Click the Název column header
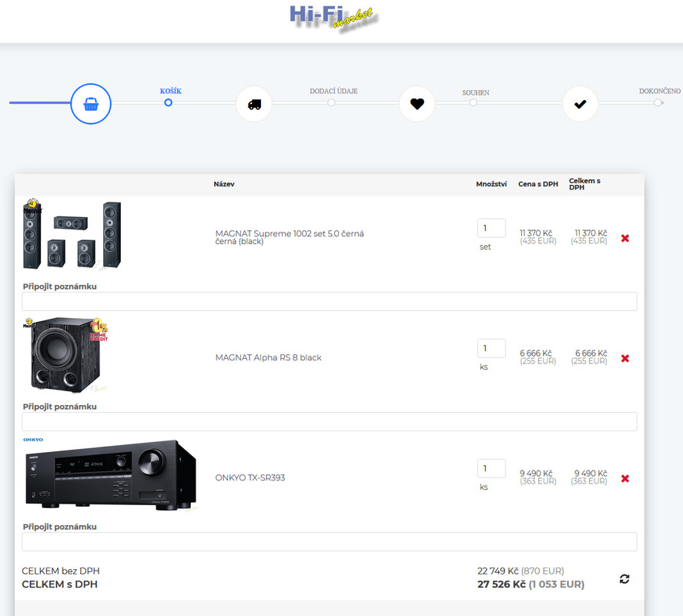The height and width of the screenshot is (616, 683). pyautogui.click(x=224, y=184)
